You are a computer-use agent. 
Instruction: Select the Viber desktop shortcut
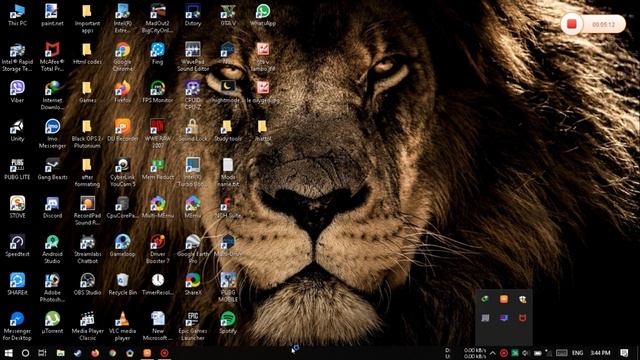click(17, 92)
